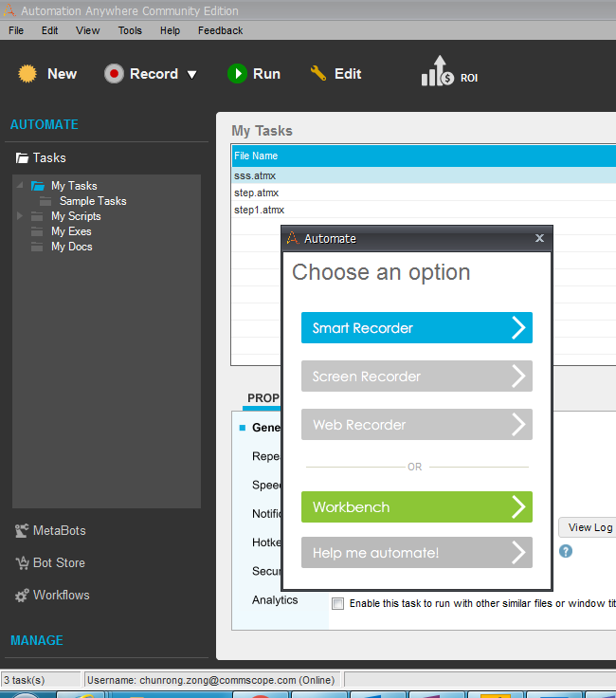616x698 pixels.
Task: Click the View Log button
Action: pyautogui.click(x=588, y=527)
